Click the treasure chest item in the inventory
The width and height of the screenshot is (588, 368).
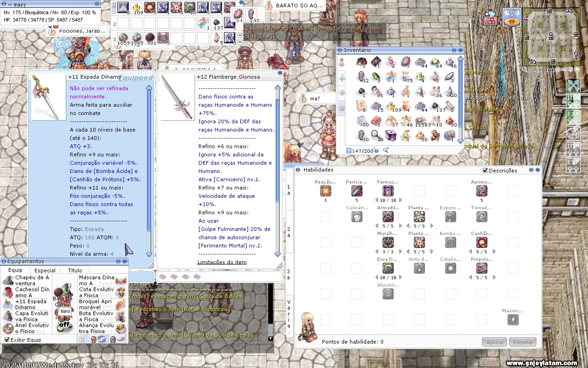[x=450, y=135]
